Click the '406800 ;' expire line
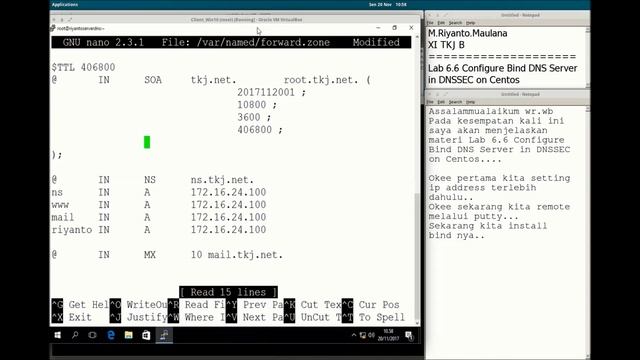This screenshot has height=360, width=640. point(260,130)
